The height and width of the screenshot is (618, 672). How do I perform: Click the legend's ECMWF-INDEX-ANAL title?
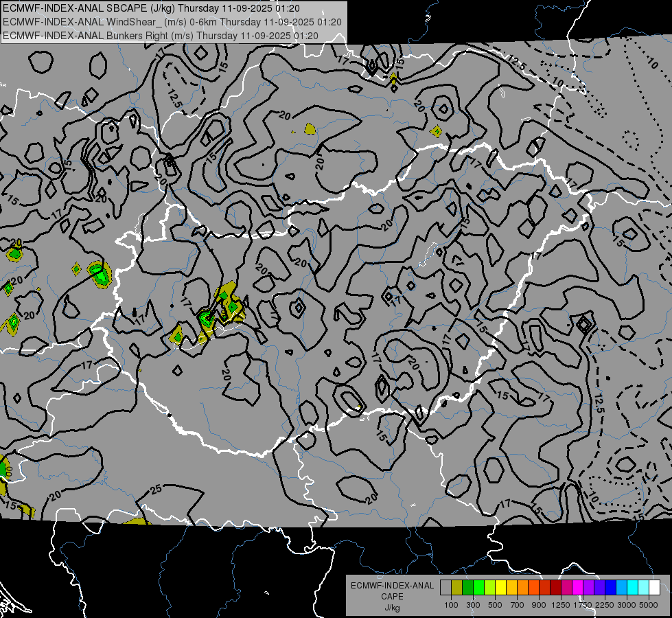(x=393, y=586)
